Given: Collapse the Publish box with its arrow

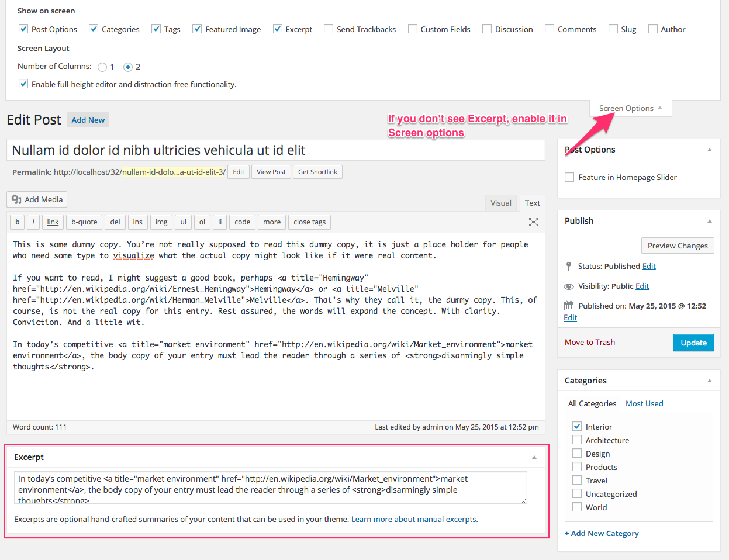Looking at the screenshot, I should pos(709,221).
